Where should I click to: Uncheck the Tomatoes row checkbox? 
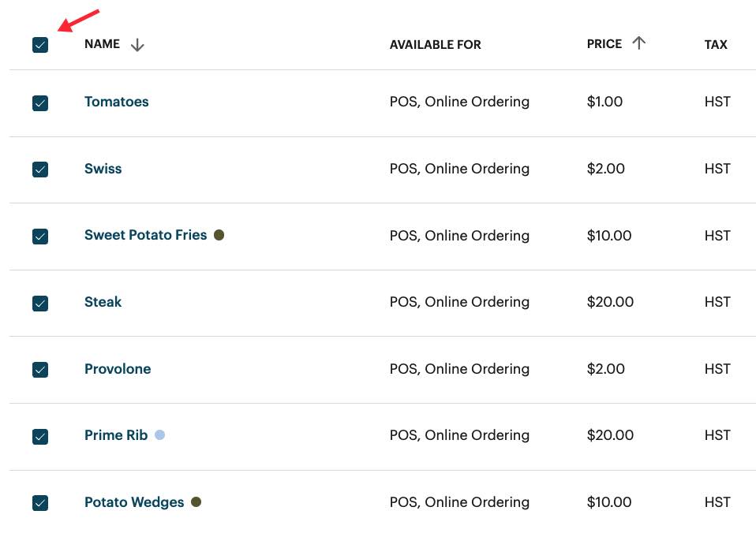(x=40, y=102)
